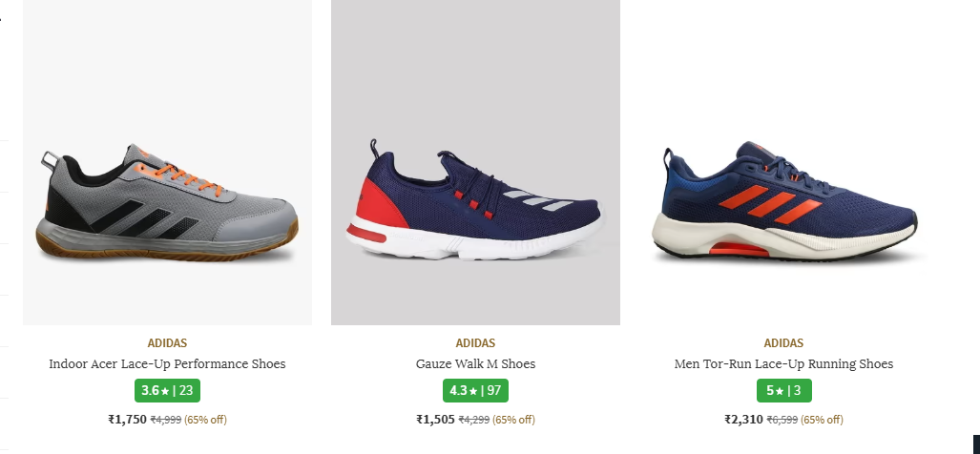The image size is (980, 454).
Task: Click the 65% off label under Gauze Walk
Action: pyautogui.click(x=513, y=420)
